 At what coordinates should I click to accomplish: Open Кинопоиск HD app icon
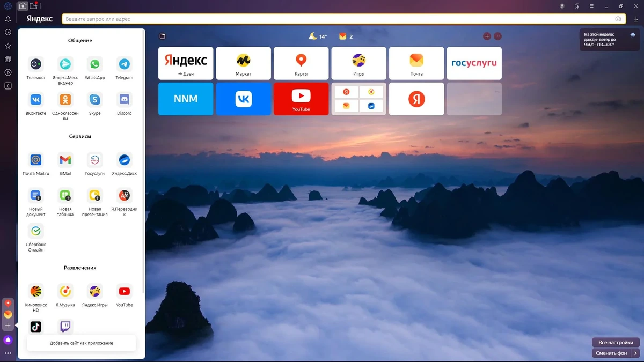click(35, 291)
